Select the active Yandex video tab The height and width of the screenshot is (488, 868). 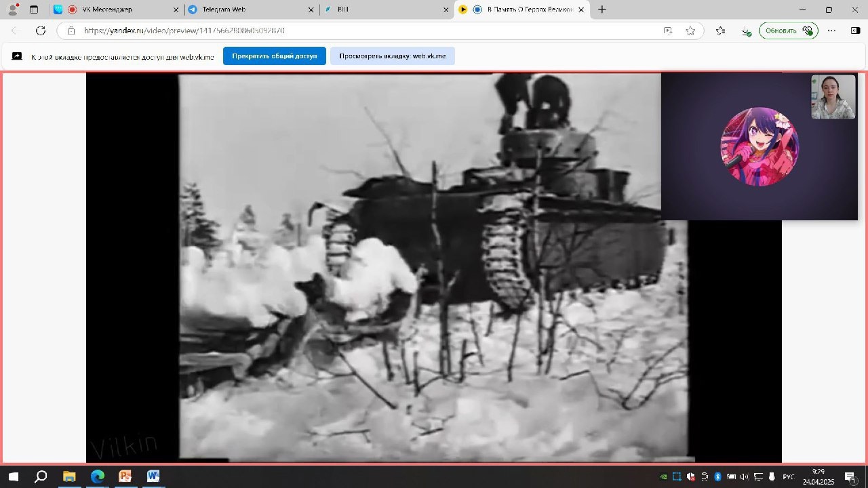click(x=522, y=9)
